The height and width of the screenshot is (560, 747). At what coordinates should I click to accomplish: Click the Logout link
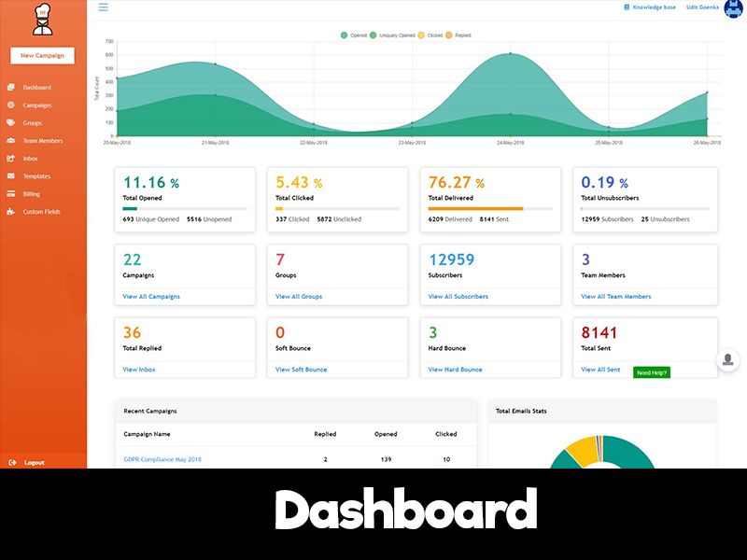pos(35,462)
